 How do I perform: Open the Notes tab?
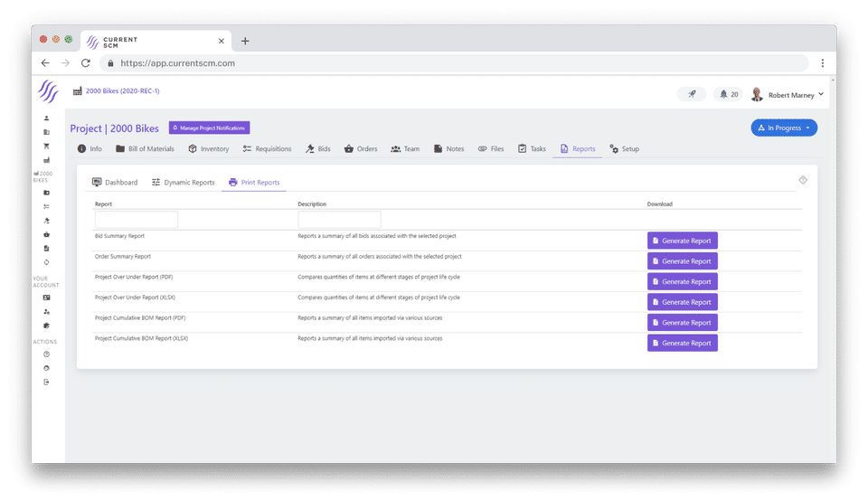coord(449,149)
